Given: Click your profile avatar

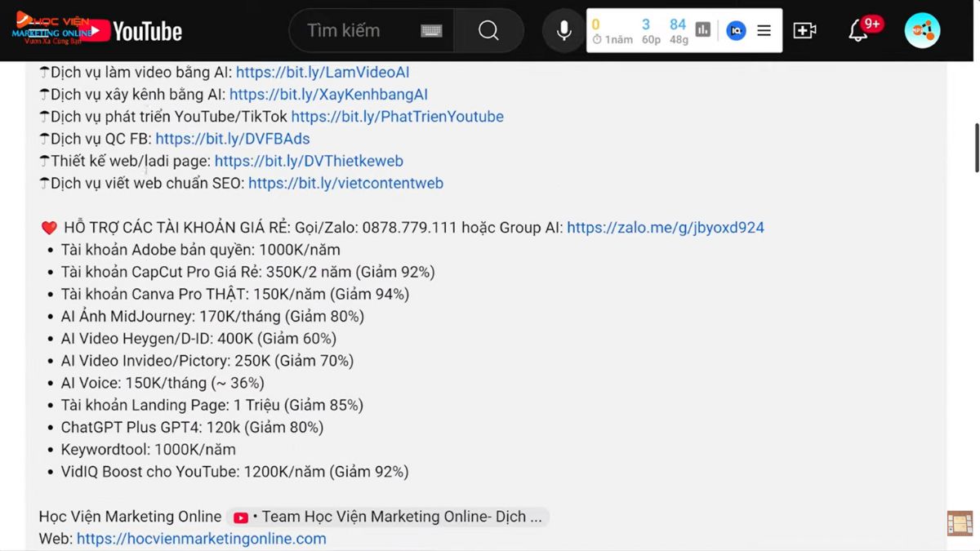Looking at the screenshot, I should 922,30.
